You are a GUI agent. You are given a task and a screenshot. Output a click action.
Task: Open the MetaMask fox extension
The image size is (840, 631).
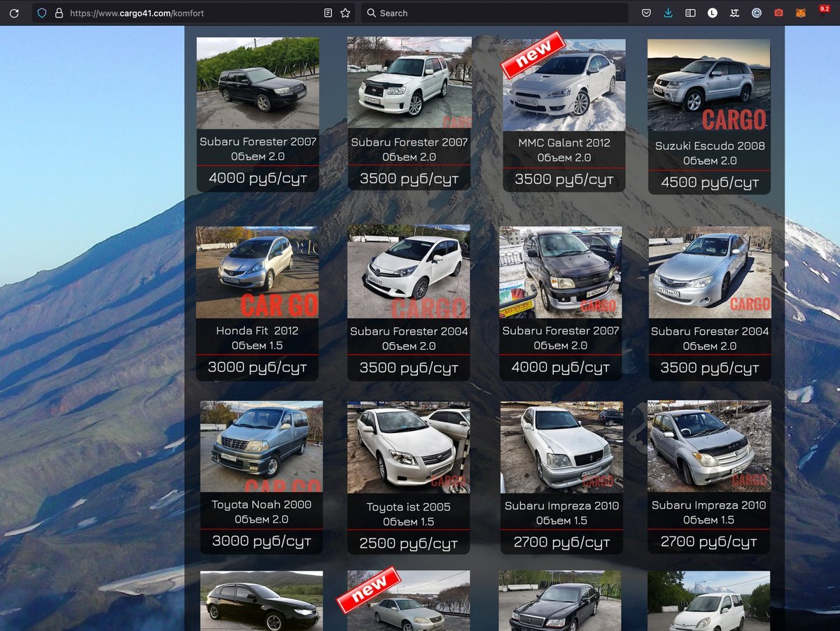click(x=801, y=13)
